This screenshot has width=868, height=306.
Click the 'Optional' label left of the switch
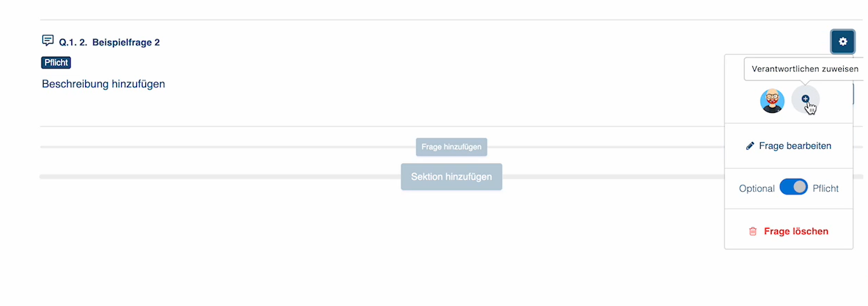[757, 188]
